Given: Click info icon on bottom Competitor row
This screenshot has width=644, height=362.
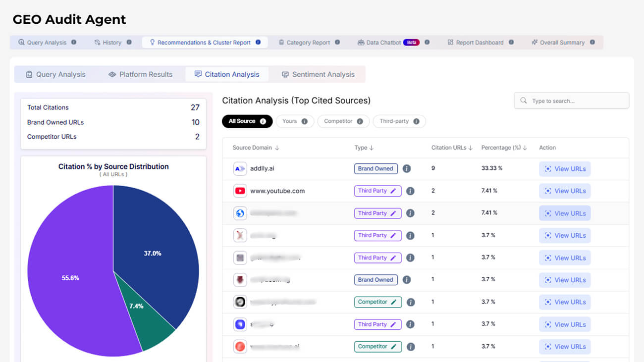Looking at the screenshot, I should click(x=411, y=346).
